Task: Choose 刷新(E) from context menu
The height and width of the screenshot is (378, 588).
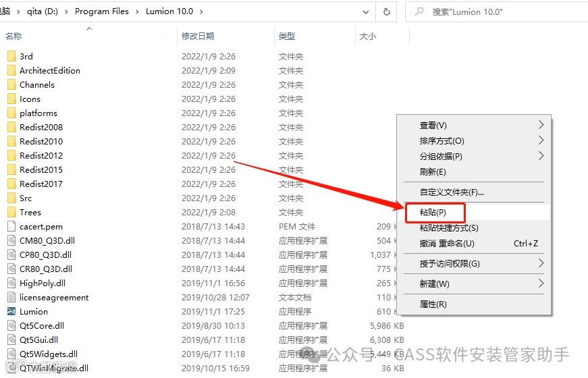Action: coord(475,171)
